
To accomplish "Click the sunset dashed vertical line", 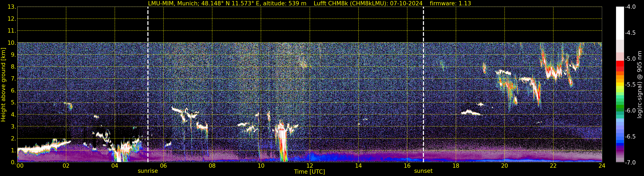I will (x=423, y=85).
